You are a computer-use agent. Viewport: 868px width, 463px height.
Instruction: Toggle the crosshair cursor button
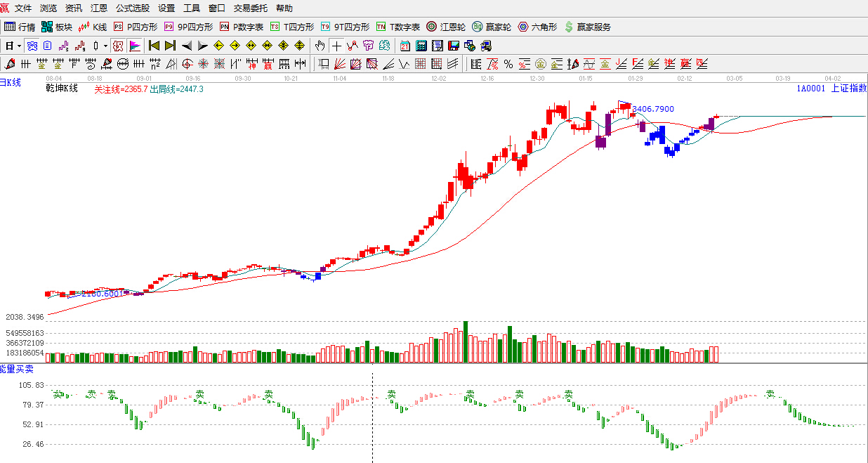pyautogui.click(x=336, y=46)
